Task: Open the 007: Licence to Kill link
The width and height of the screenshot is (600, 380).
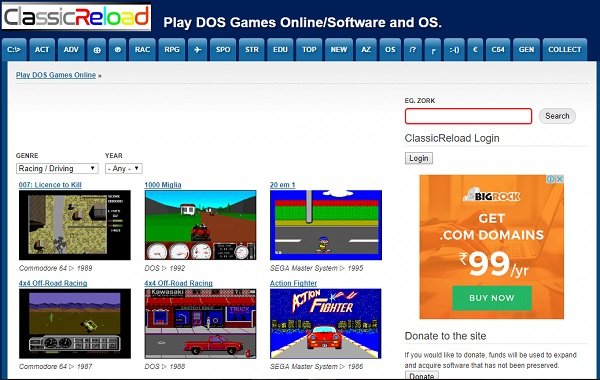Action: 50,185
